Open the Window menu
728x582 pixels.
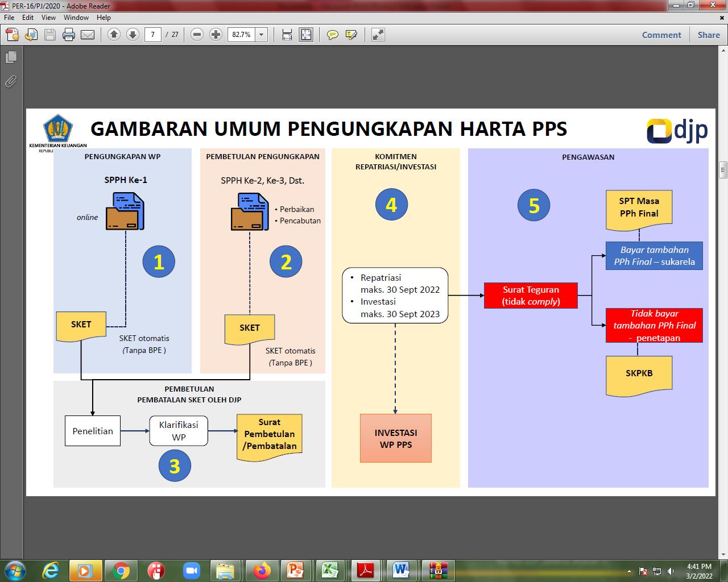pyautogui.click(x=76, y=18)
